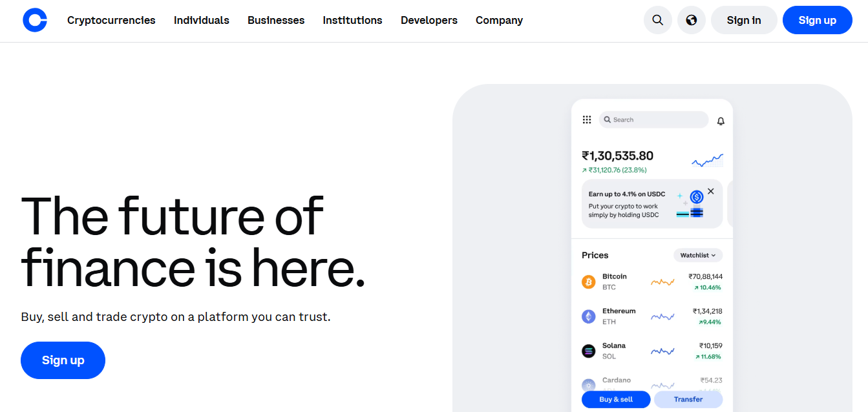The width and height of the screenshot is (868, 412).
Task: Open the Cryptocurrencies menu
Action: [x=111, y=20]
